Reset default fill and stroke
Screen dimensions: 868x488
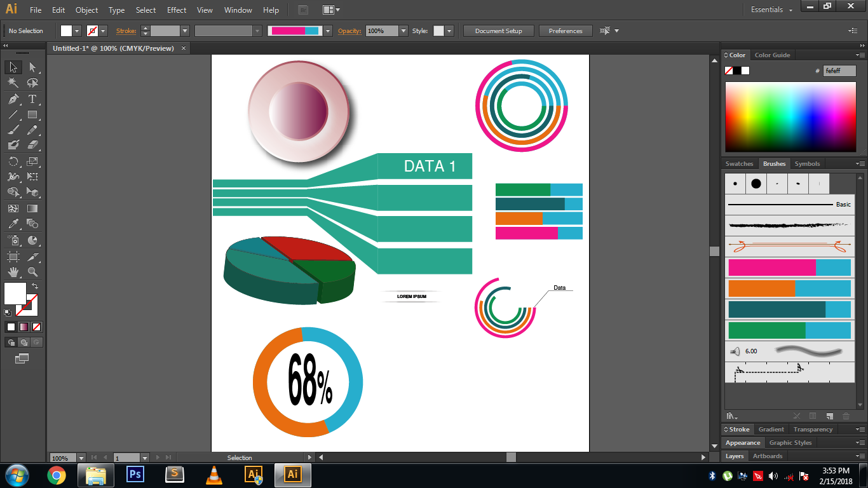[x=8, y=312]
